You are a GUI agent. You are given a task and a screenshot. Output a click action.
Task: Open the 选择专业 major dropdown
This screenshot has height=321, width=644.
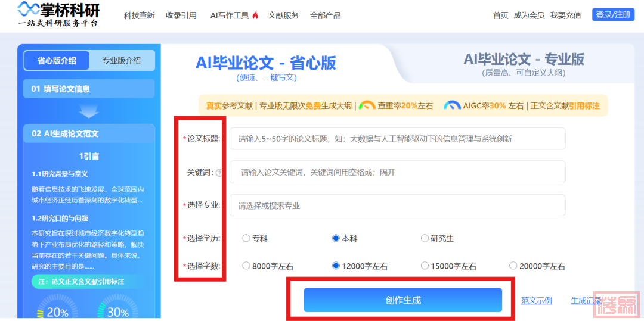click(397, 205)
